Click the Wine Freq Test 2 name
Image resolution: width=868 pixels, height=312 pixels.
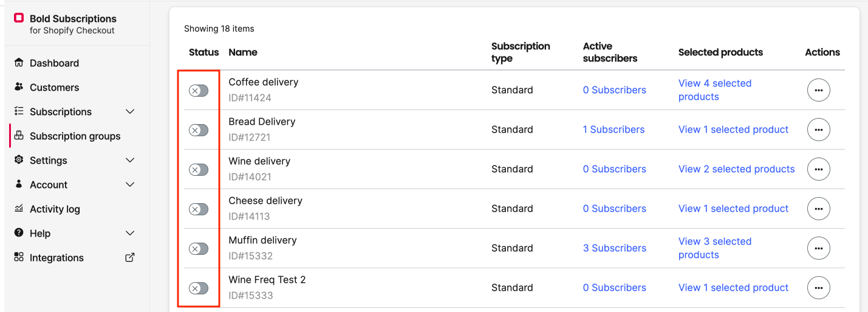click(267, 280)
